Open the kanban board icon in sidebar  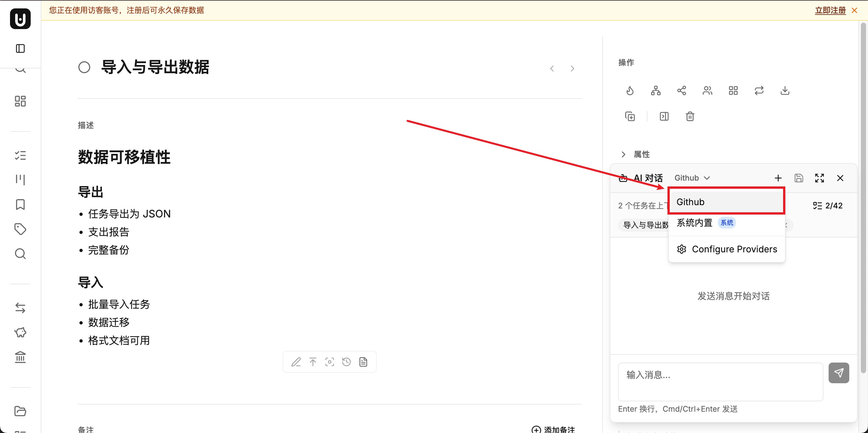point(20,180)
